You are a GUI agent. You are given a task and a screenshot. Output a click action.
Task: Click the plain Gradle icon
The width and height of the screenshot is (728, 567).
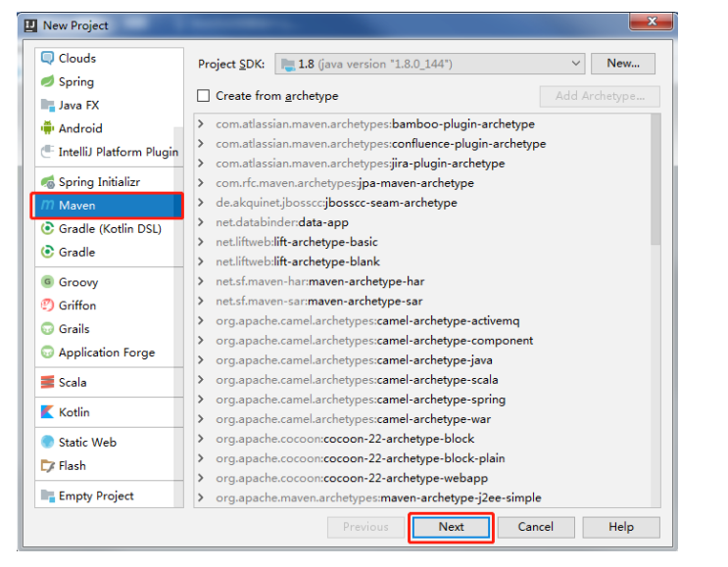47,252
